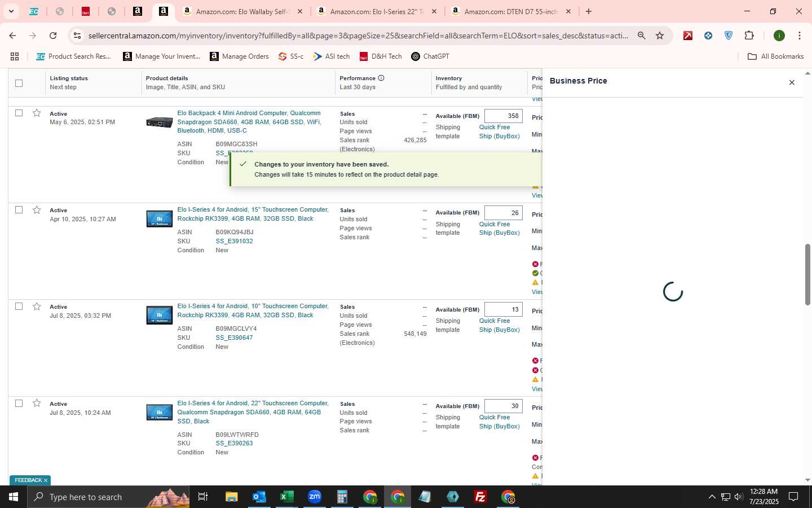The height and width of the screenshot is (508, 812).
Task: Open the Chrome profile avatar
Action: point(779,36)
